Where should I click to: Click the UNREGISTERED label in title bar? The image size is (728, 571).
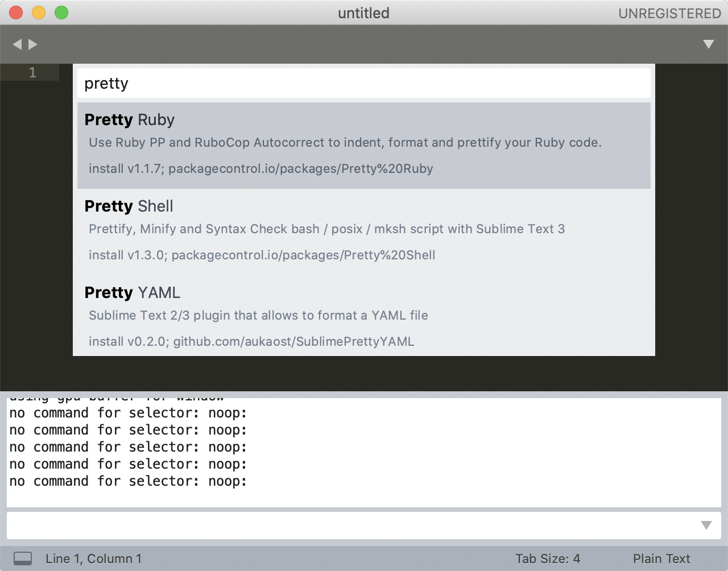pyautogui.click(x=669, y=13)
